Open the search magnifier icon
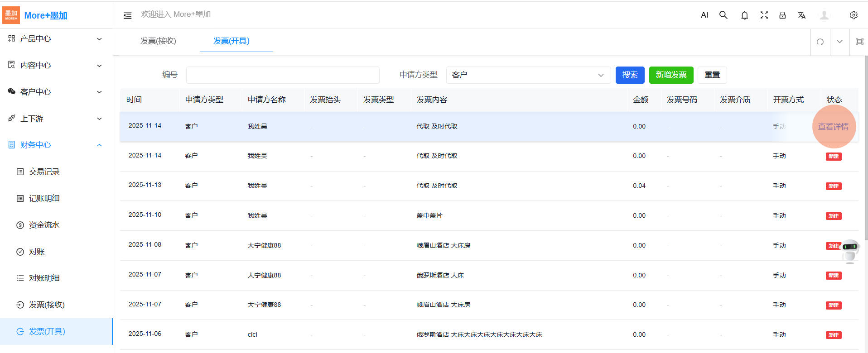Viewport: 868px width, 353px height. [723, 15]
